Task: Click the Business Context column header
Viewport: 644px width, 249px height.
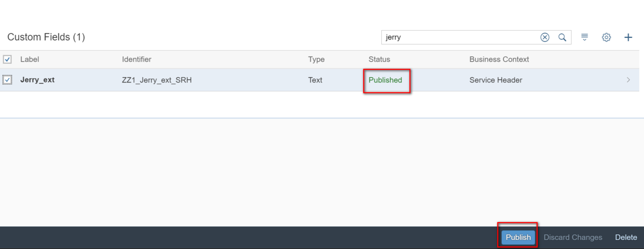Action: pos(499,60)
